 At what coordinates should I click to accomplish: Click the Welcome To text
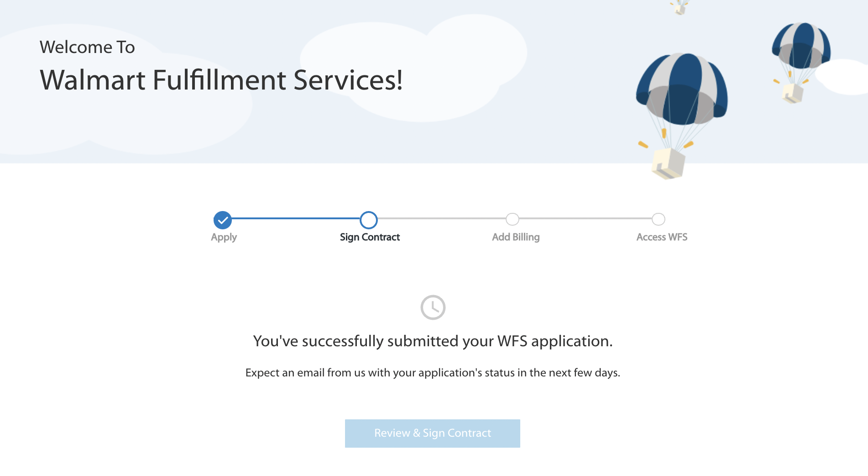click(x=87, y=47)
